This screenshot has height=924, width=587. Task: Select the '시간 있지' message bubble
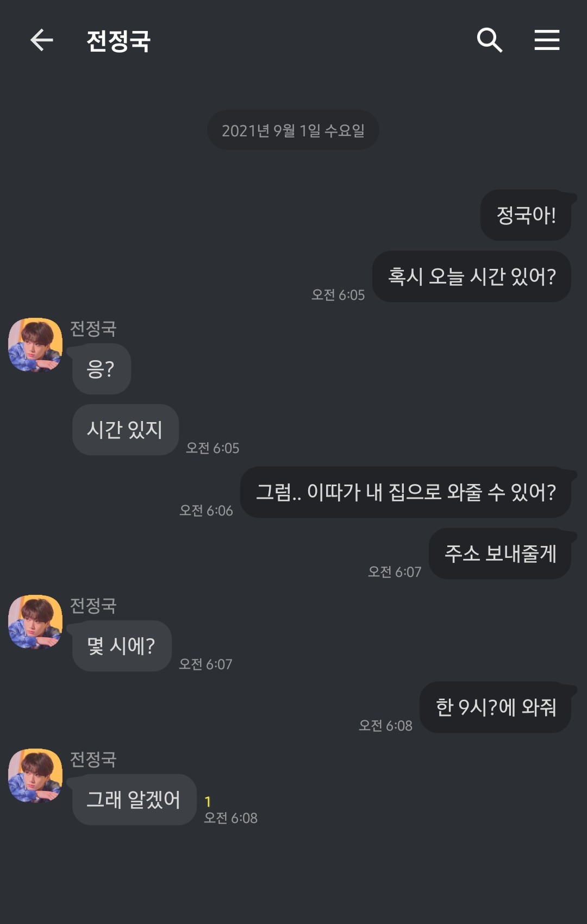[x=125, y=430]
